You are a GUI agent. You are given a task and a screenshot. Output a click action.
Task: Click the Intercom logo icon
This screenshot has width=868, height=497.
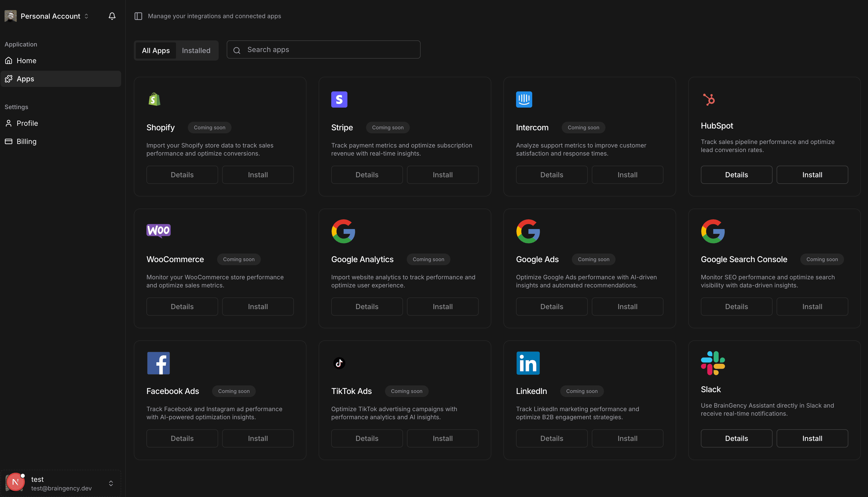click(524, 99)
